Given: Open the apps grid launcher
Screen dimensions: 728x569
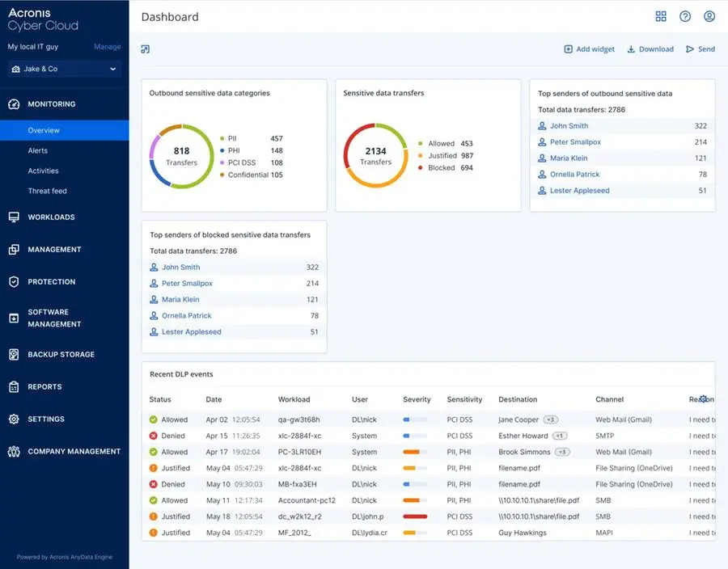Looking at the screenshot, I should tap(660, 16).
